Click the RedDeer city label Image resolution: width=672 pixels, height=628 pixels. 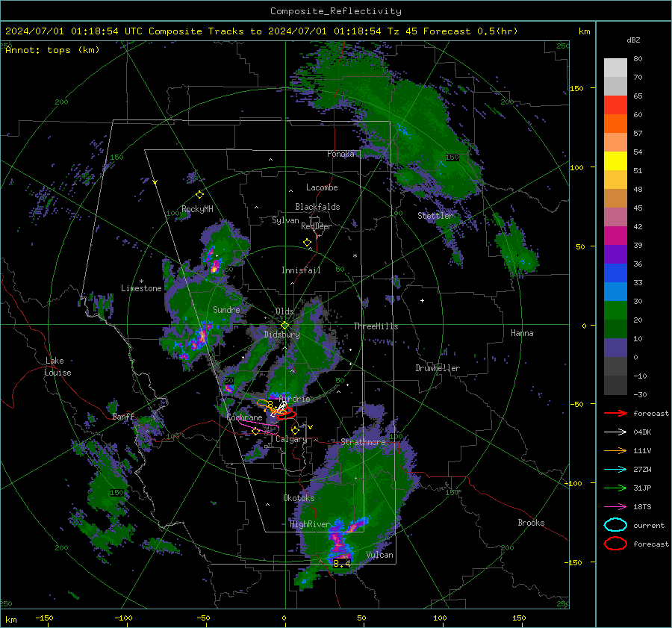[317, 226]
